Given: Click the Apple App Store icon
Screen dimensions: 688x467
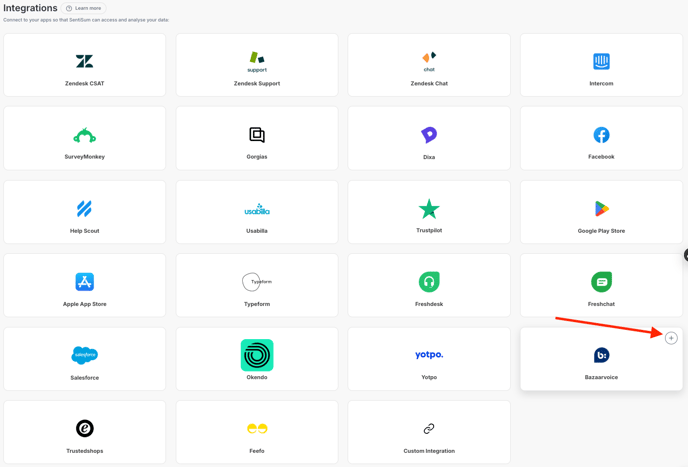Looking at the screenshot, I should [85, 282].
